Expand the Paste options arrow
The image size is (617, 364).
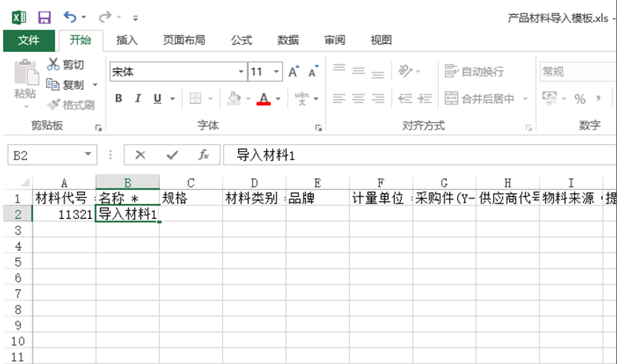pyautogui.click(x=26, y=106)
